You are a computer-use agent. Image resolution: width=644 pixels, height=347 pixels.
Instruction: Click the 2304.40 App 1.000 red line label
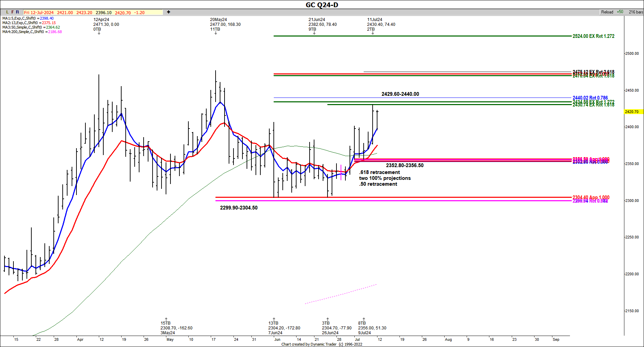point(591,197)
